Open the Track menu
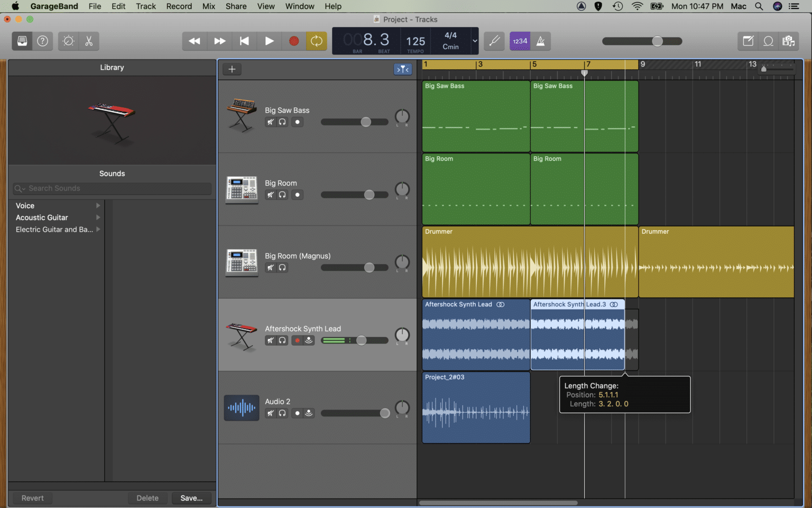The height and width of the screenshot is (508, 812). [x=145, y=6]
